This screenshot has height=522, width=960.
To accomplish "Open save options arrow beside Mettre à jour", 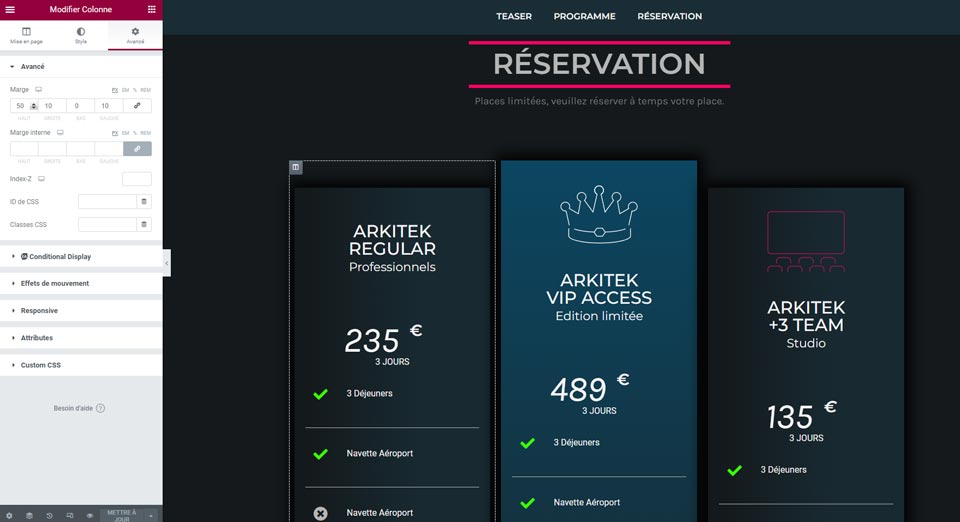I will pyautogui.click(x=151, y=516).
